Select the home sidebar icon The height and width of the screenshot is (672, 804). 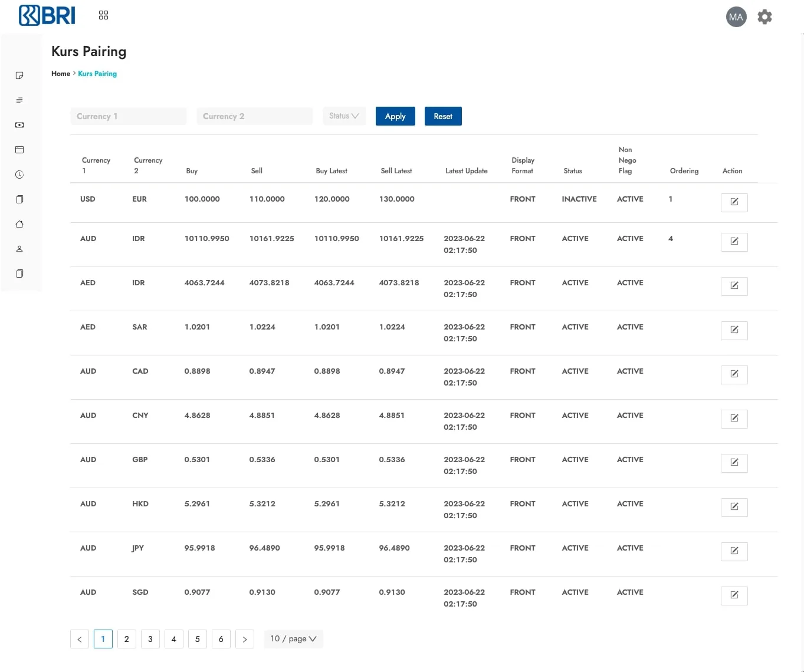click(x=19, y=224)
